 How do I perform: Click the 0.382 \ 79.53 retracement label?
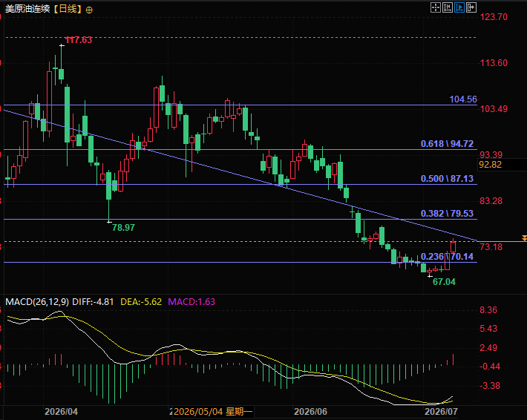(x=447, y=214)
